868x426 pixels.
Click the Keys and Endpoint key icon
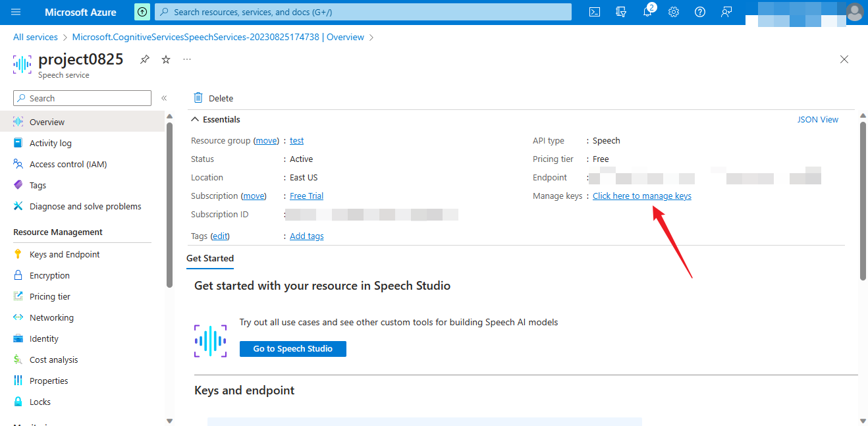(18, 254)
